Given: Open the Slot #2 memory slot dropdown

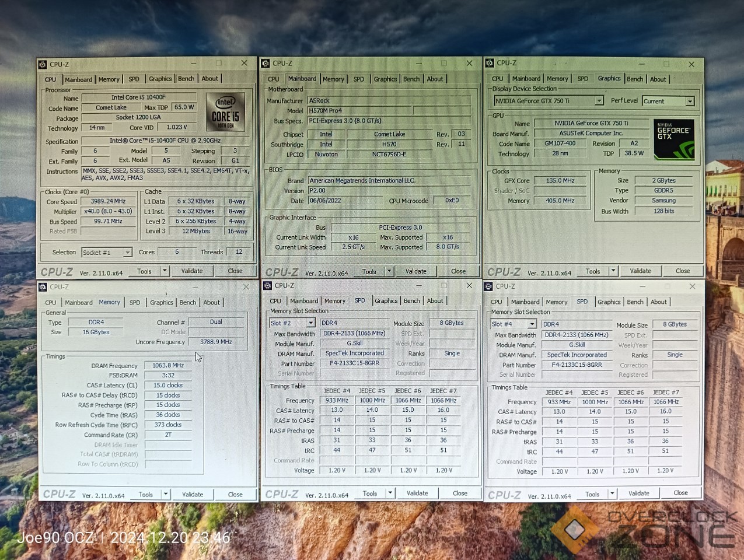Looking at the screenshot, I should tap(310, 323).
